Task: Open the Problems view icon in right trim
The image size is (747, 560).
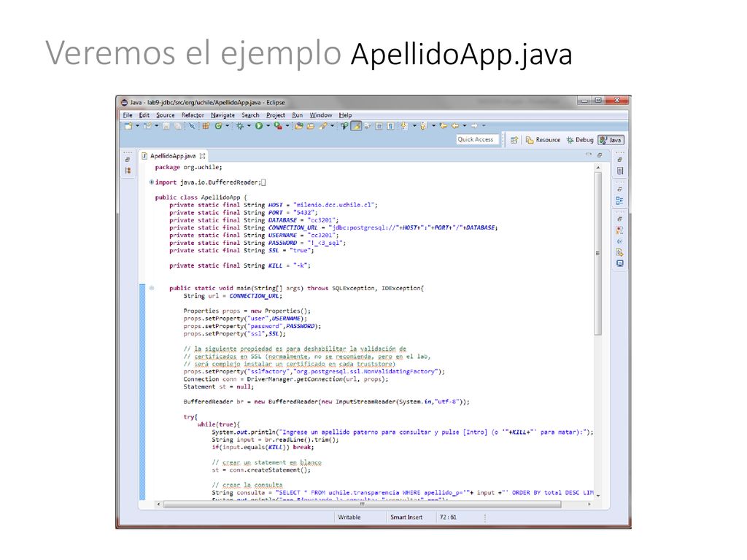Action: [x=619, y=230]
